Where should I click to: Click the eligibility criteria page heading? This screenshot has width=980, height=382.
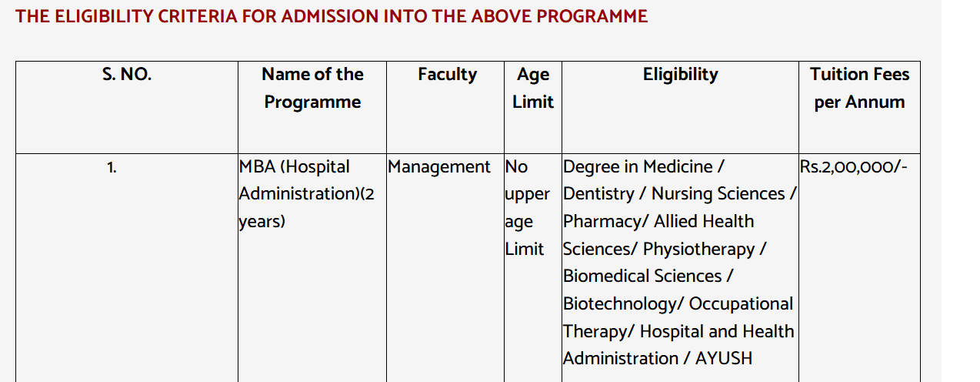(332, 16)
